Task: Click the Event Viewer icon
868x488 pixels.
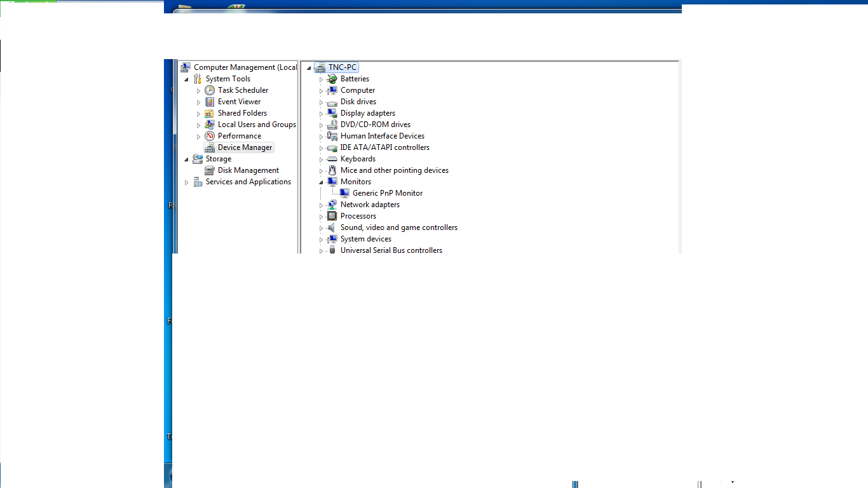Action: (210, 102)
